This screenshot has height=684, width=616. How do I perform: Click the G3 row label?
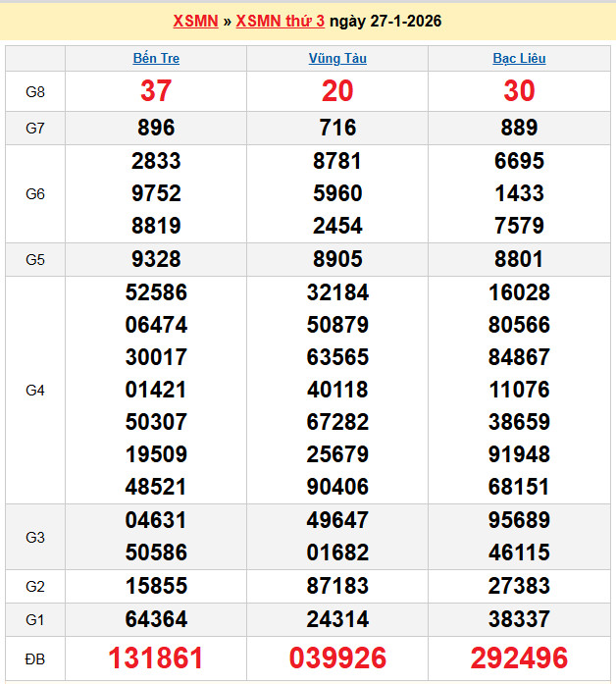[35, 537]
